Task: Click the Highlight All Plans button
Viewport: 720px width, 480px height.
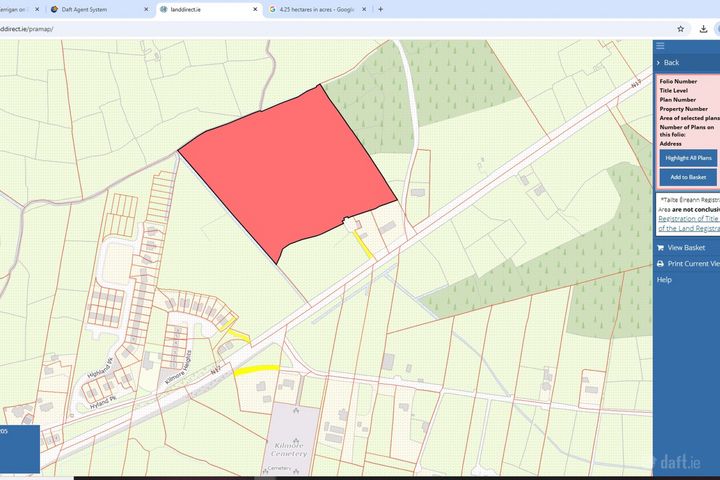Action: point(688,158)
